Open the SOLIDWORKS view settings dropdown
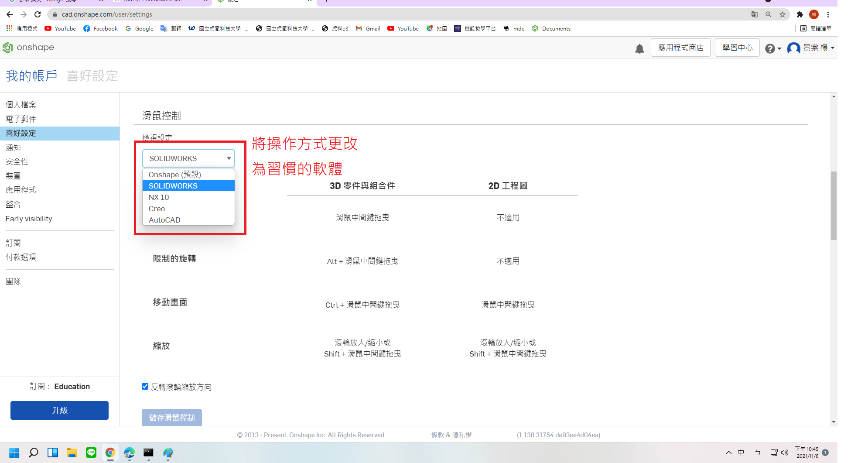Viewport: 868px width, 463px height. pos(188,158)
